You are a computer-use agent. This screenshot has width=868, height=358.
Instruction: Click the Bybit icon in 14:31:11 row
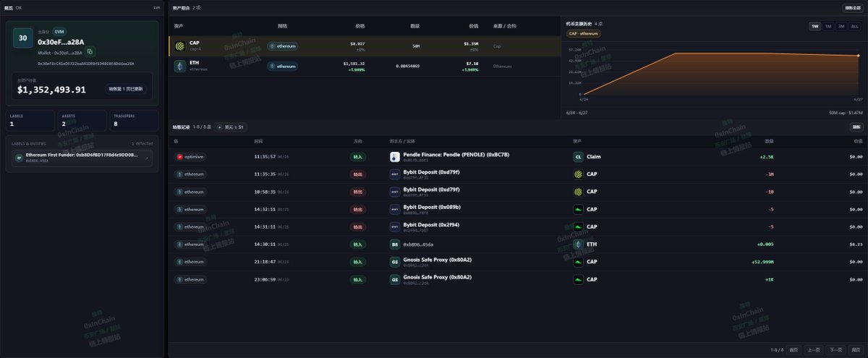(x=395, y=226)
